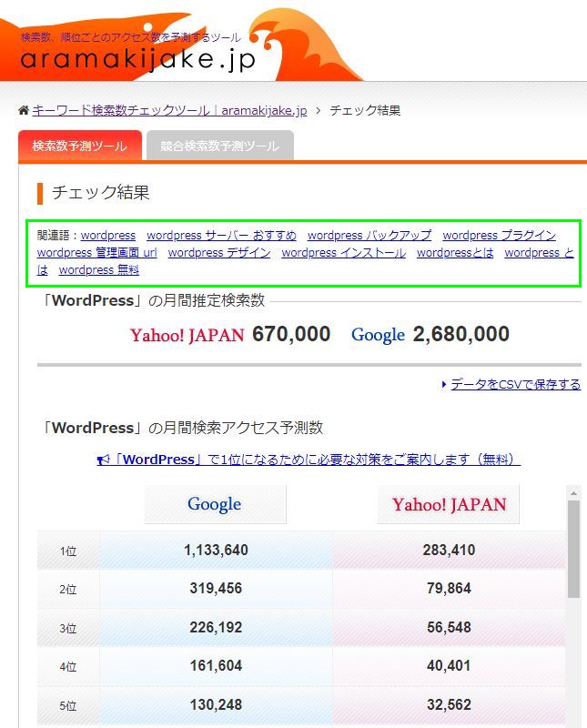Click the 月間推定検索数 section heading
Screen dimensions: 587x728
point(153,300)
